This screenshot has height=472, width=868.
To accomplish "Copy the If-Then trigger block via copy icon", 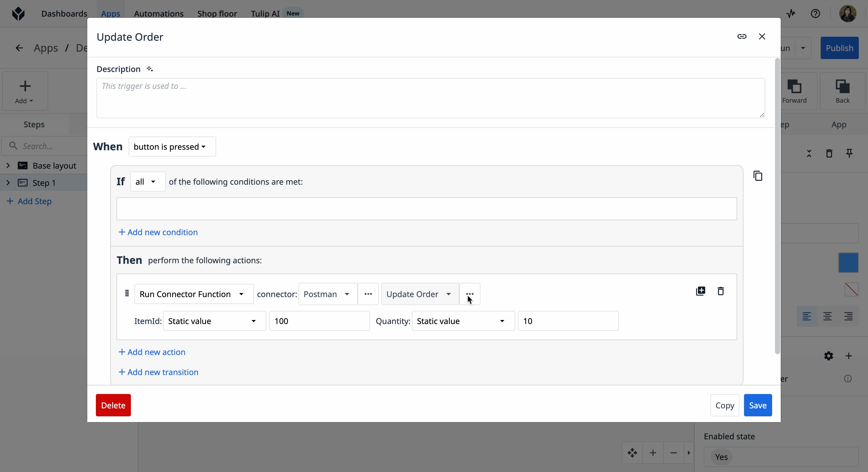I will pyautogui.click(x=758, y=176).
